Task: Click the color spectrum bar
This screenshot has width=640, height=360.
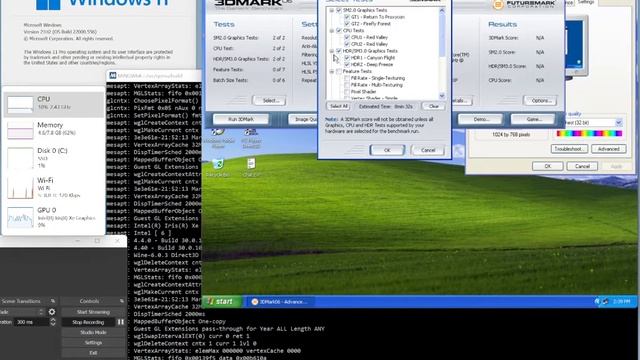Action: [589, 133]
